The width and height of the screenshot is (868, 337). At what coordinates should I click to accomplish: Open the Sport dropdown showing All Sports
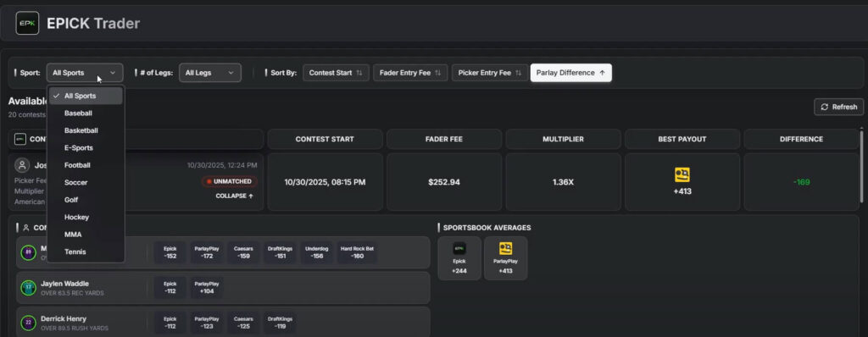coord(86,73)
